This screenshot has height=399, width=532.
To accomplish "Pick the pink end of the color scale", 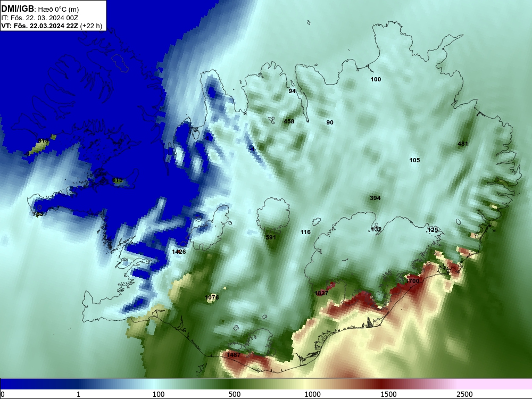I will pyautogui.click(x=495, y=384).
